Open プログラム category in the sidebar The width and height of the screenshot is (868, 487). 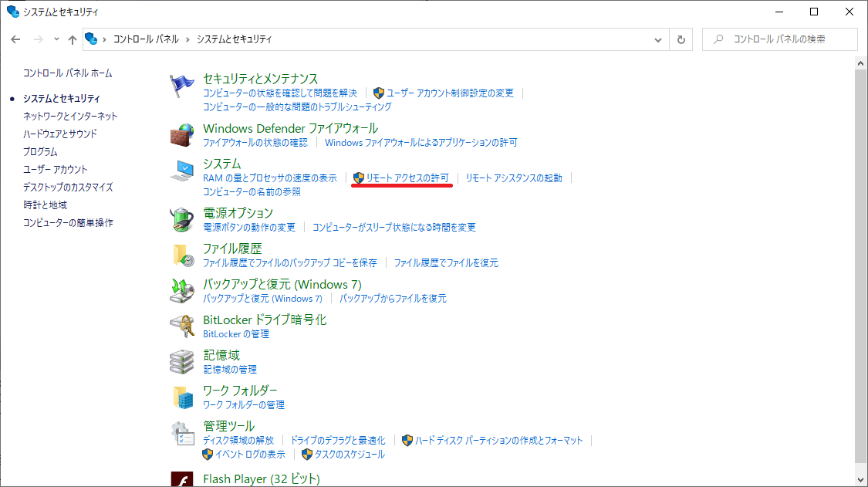coord(40,152)
